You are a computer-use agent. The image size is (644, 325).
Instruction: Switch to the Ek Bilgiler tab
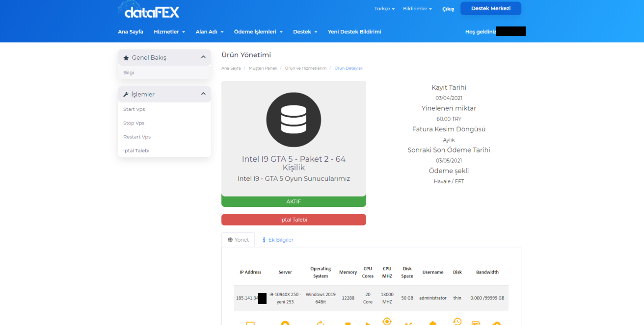[x=278, y=240]
